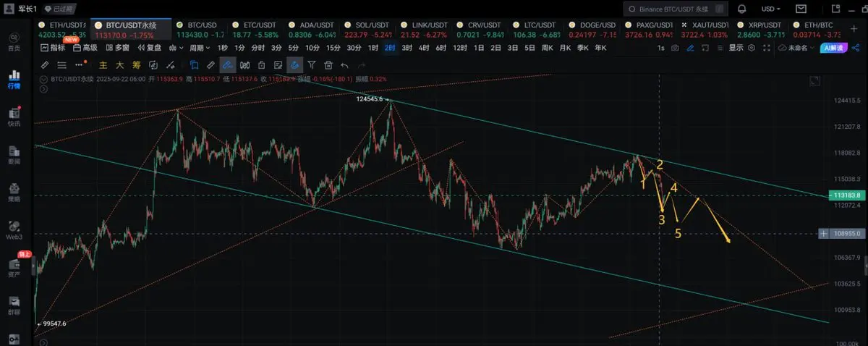Open the 群聊 group chat sidebar icon

(x=14, y=305)
